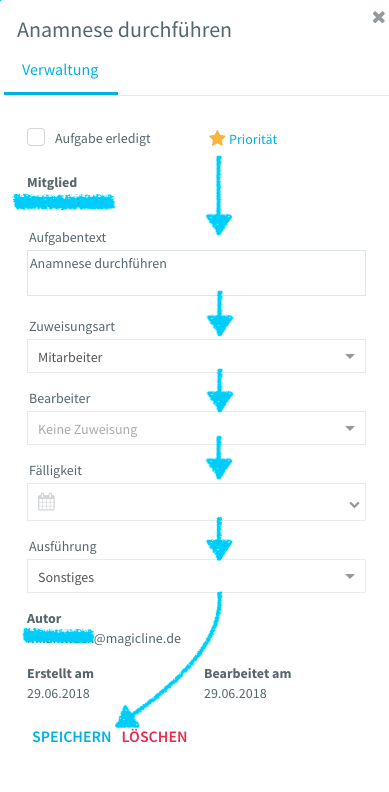389x792 pixels.
Task: Click the calendar icon in Fälligkeit
Action: tap(46, 502)
